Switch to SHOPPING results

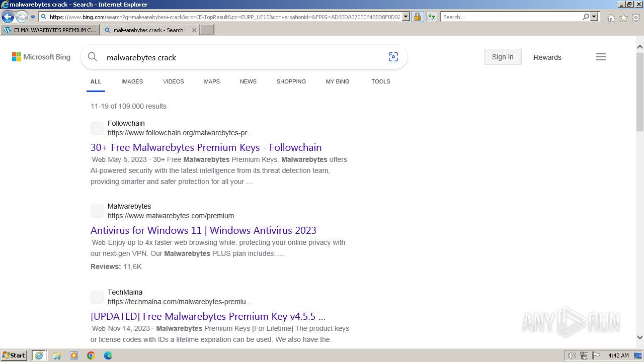[291, 81]
